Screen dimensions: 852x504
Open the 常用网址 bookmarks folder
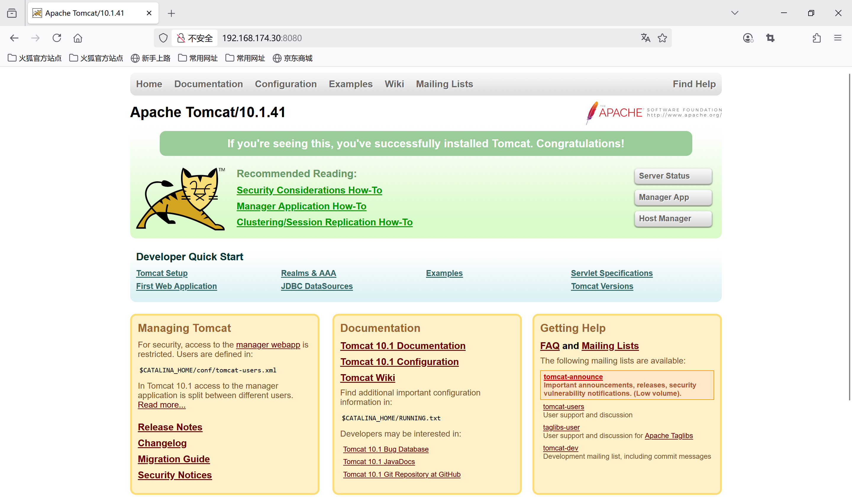click(x=198, y=58)
